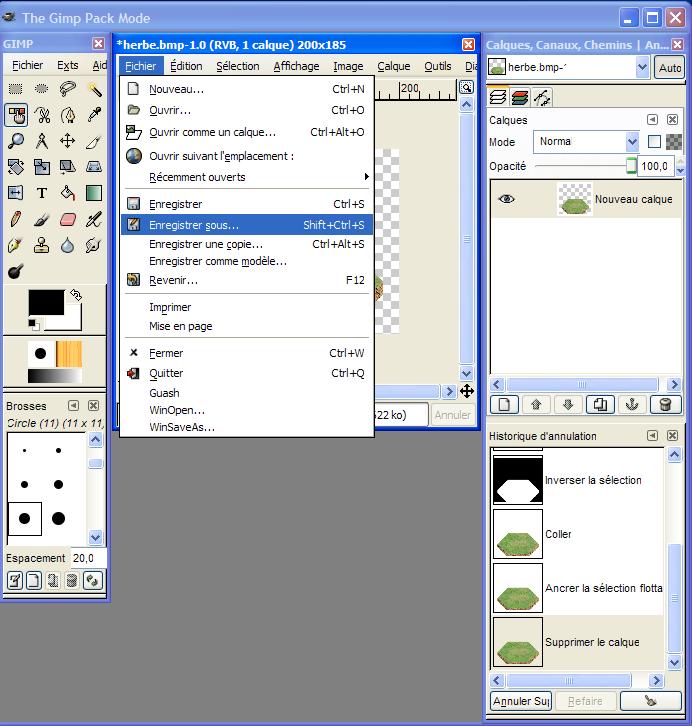Choose Ouvrir comme un calque...
692x726 pixels.
point(247,132)
